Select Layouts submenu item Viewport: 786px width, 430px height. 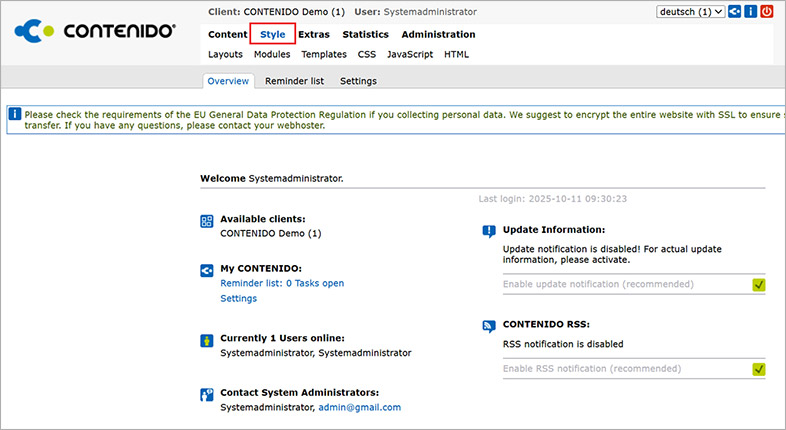225,54
